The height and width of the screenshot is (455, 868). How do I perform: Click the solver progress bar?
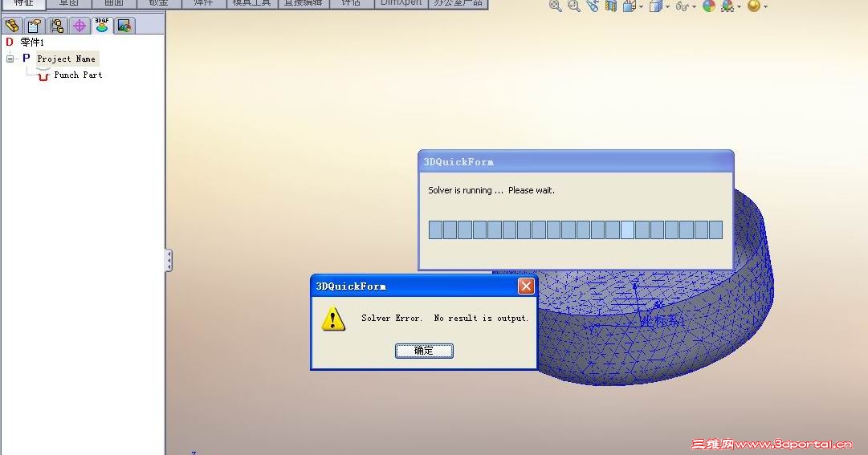pos(576,230)
